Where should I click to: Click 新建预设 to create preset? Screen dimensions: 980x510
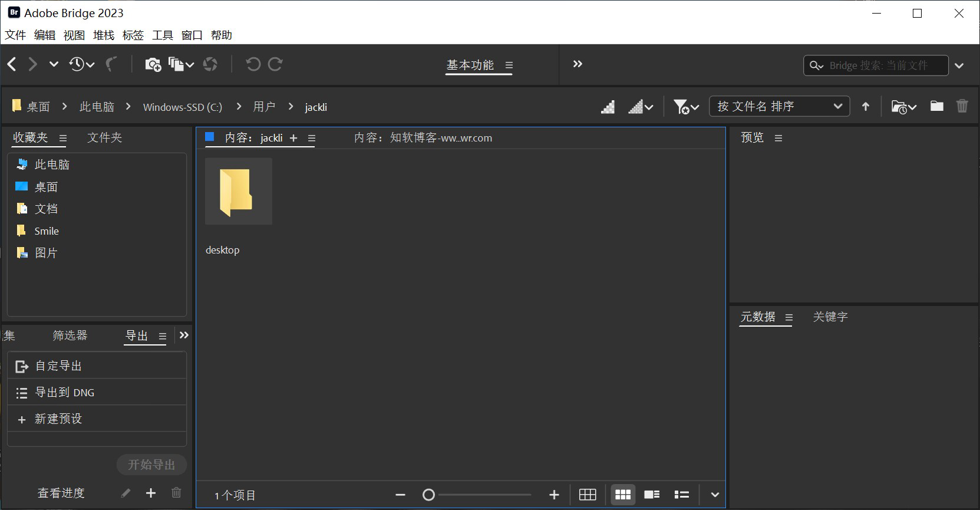coord(97,419)
